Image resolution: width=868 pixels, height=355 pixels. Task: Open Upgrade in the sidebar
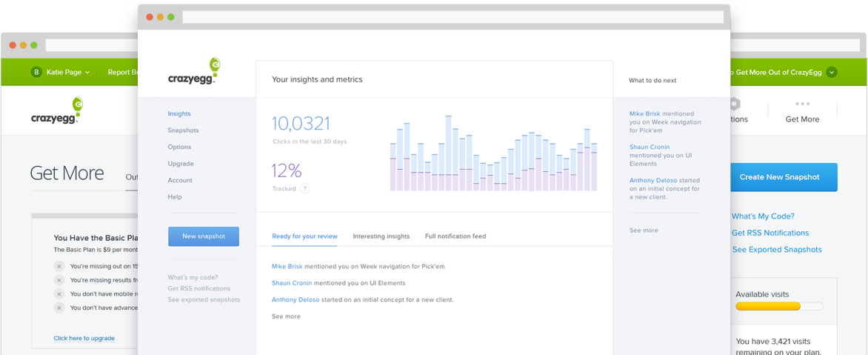181,163
